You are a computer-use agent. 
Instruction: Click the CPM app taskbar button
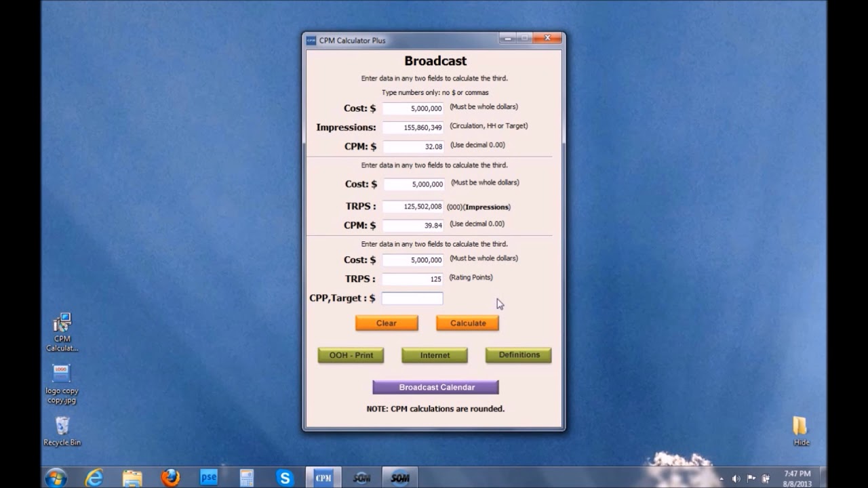pos(323,478)
